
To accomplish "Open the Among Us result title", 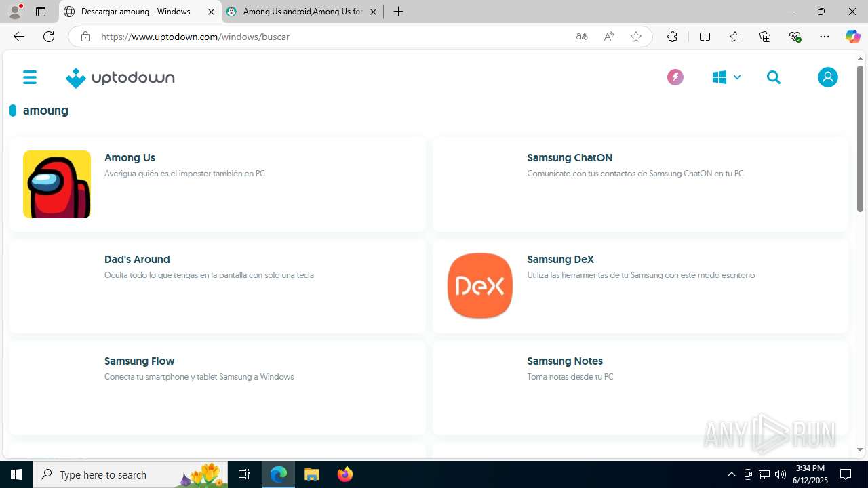I will 130,157.
